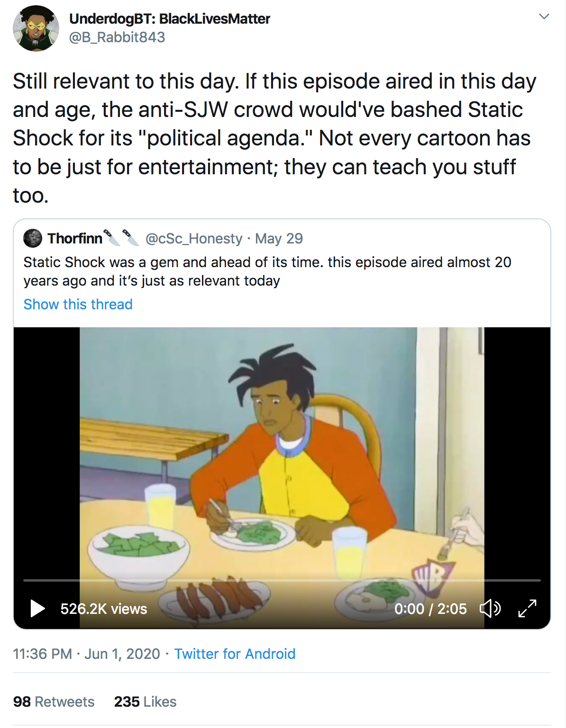Expand the video to fullscreen

click(527, 608)
